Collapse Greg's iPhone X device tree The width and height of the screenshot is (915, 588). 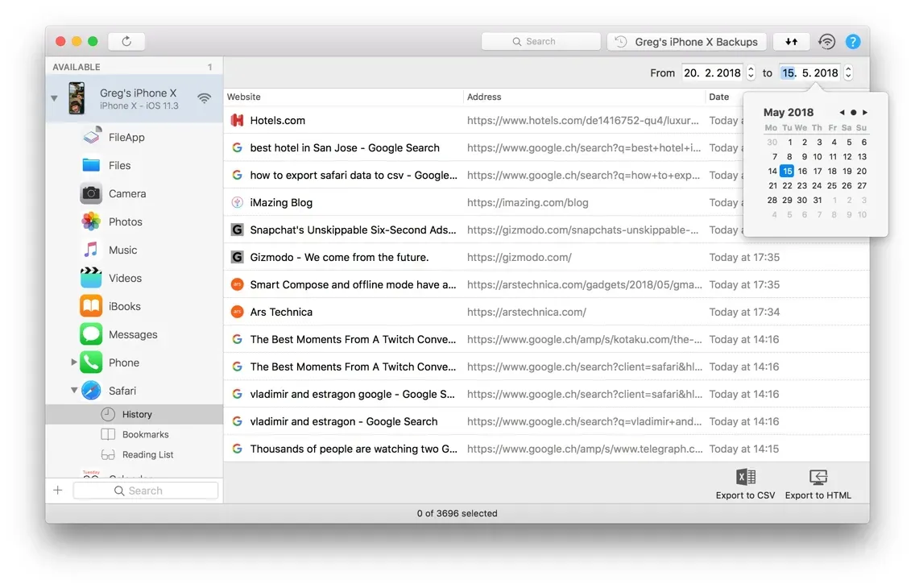(55, 98)
